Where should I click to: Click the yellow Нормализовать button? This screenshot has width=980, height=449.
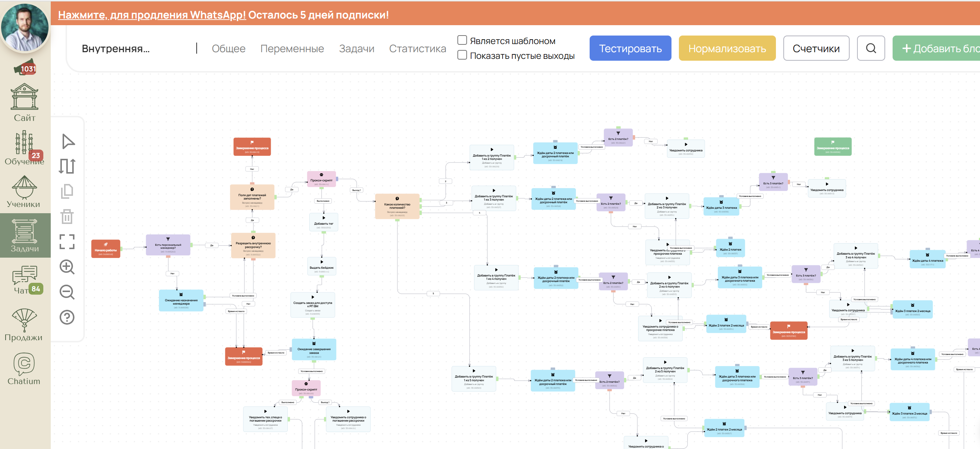[727, 48]
